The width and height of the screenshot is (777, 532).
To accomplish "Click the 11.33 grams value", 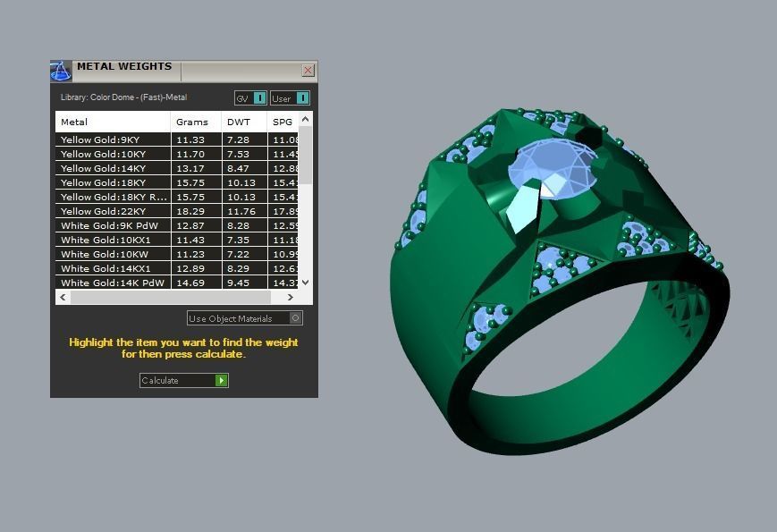I will pyautogui.click(x=190, y=139).
